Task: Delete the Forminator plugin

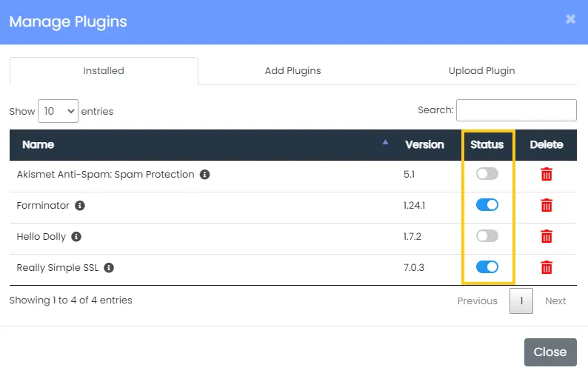Action: pyautogui.click(x=547, y=206)
